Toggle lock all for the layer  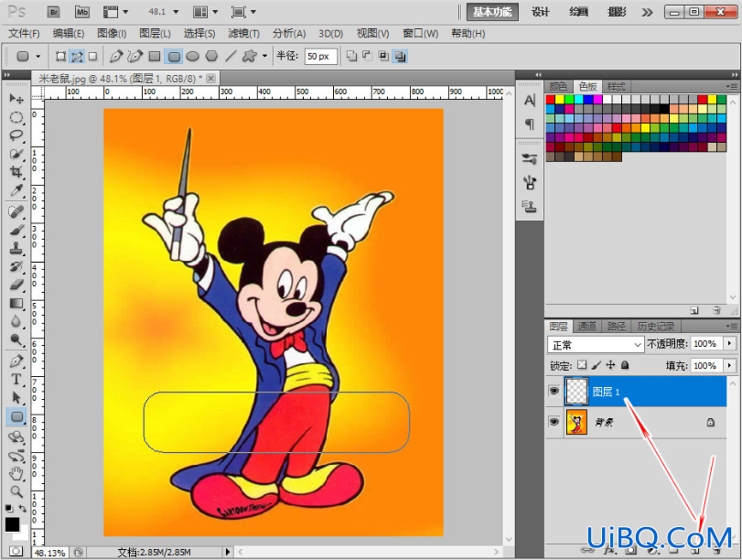pos(625,365)
